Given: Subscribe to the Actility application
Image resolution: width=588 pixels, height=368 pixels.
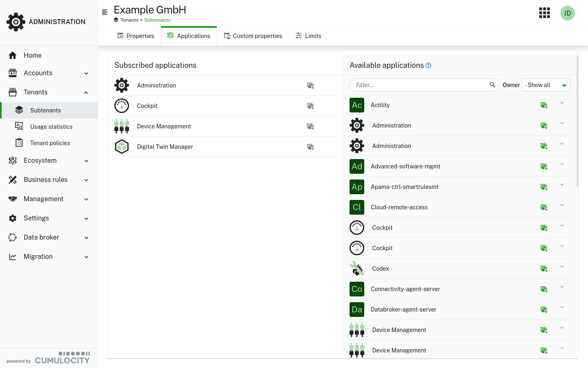Looking at the screenshot, I should pos(544,105).
